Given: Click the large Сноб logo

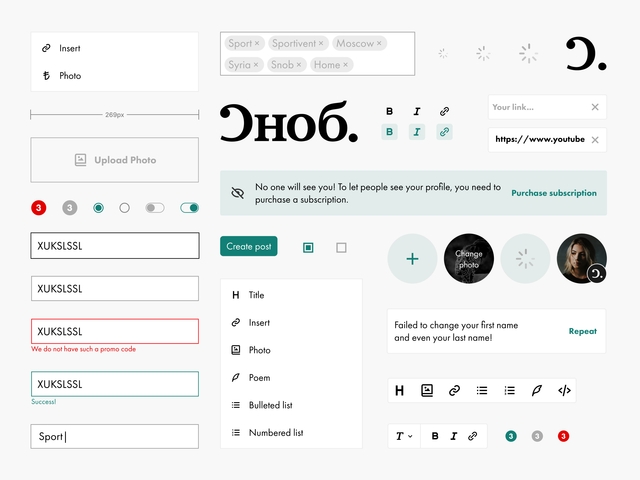Looking at the screenshot, I should (289, 122).
